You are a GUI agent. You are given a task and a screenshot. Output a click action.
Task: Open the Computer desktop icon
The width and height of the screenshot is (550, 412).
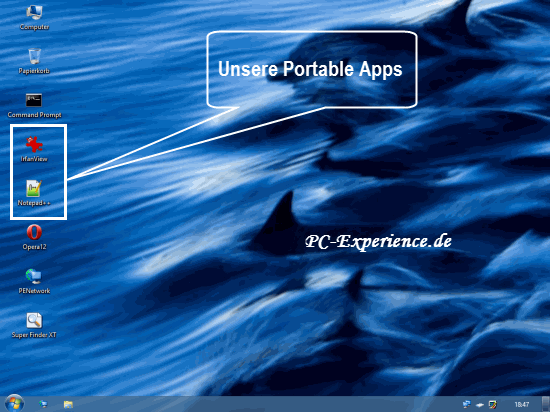coord(34,18)
